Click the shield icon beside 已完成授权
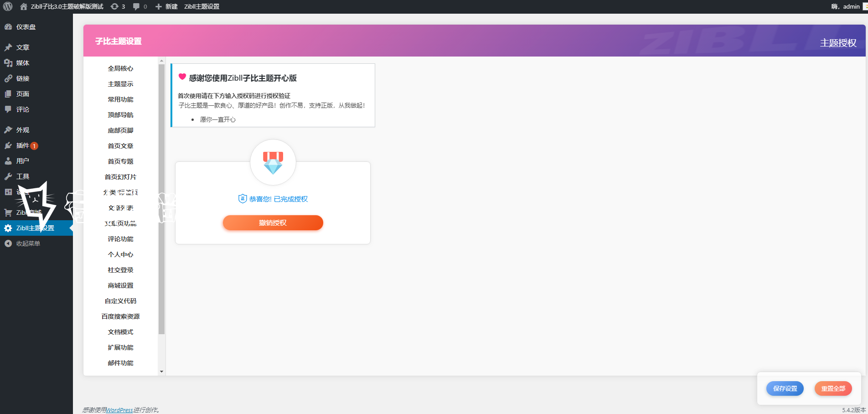 tap(243, 199)
